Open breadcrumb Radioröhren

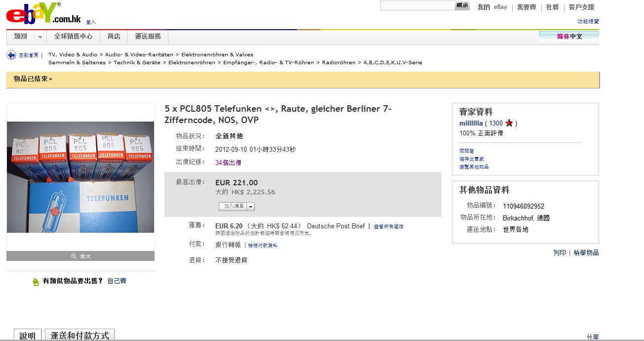click(x=339, y=62)
